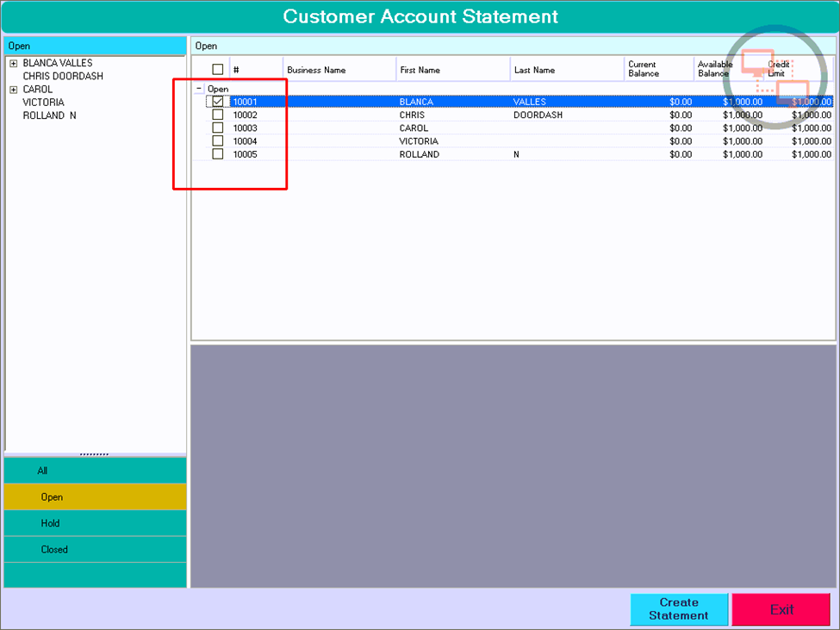Check the checkbox for account 10002
Screen dimensions: 840x630
coord(217,114)
